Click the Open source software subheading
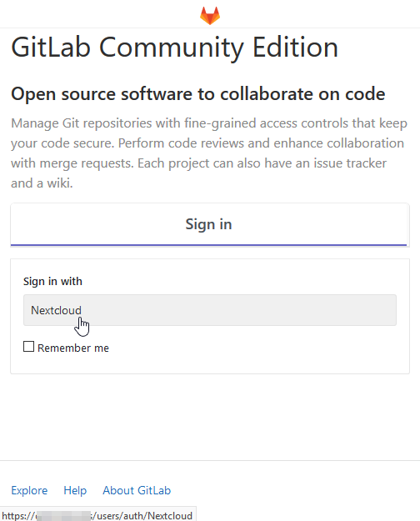The image size is (420, 521). coord(198,94)
